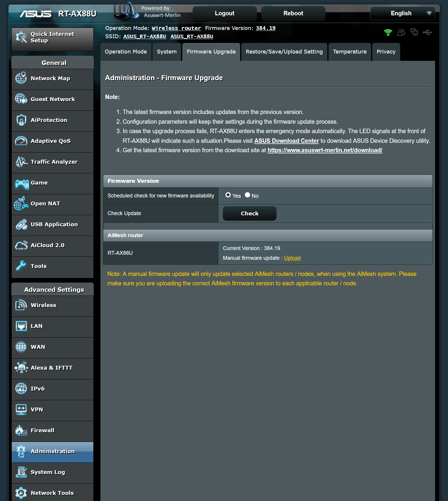The image size is (448, 501).
Task: Select the Firmware Upgrade tab
Action: tap(211, 52)
